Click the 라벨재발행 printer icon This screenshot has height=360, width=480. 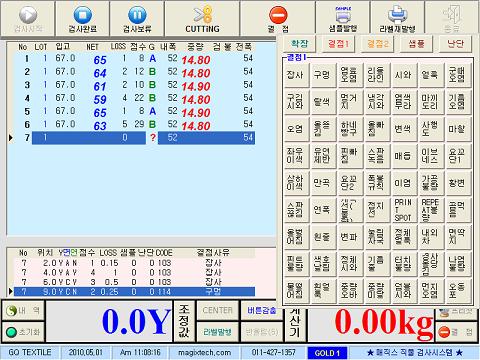(397, 15)
